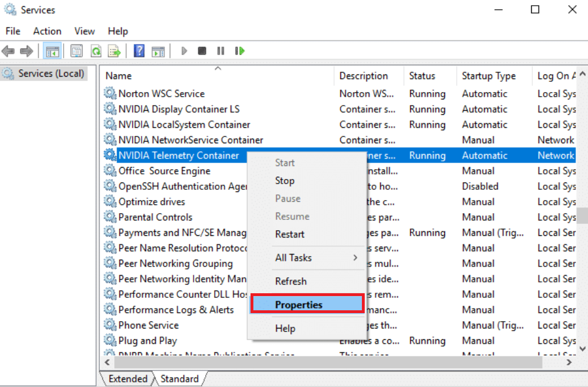Select gear icon of NVIDIA Display Container LS
Image resolution: width=588 pixels, height=387 pixels.
(110, 109)
